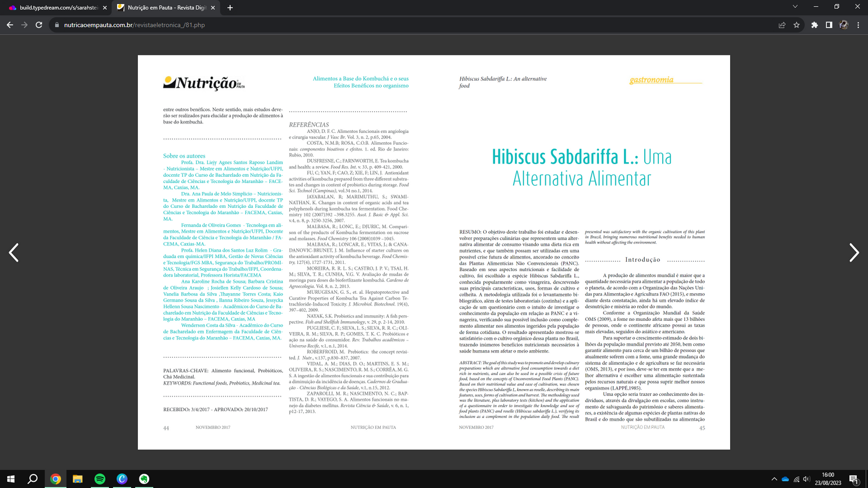Toggle the browser side panel
868x488 pixels.
pyautogui.click(x=829, y=25)
